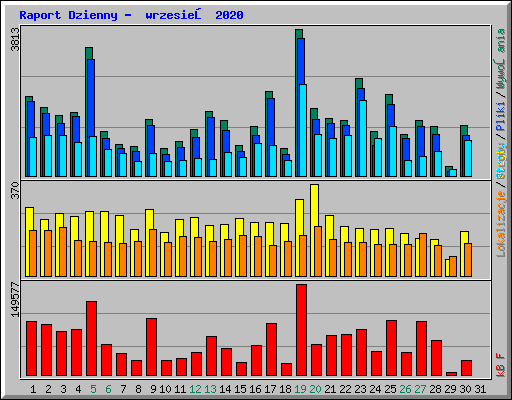Click the day 31 label on axis
Screen dimensions: 512x400
pos(480,389)
